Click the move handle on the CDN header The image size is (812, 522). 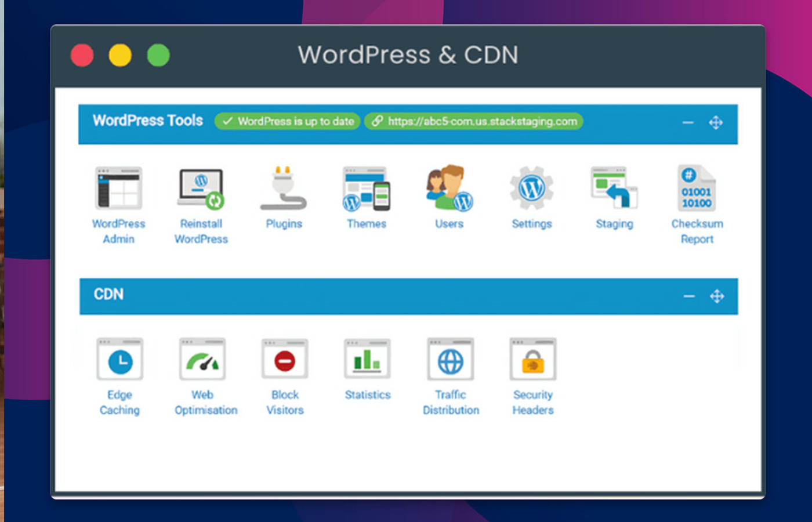coord(717,296)
